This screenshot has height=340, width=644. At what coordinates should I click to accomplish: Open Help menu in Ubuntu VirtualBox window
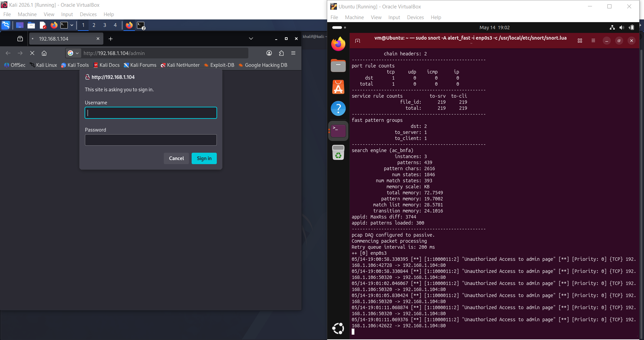[436, 17]
